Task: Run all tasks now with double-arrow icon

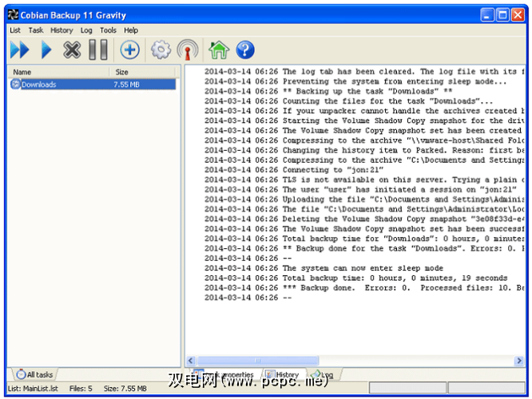Action: tap(20, 49)
